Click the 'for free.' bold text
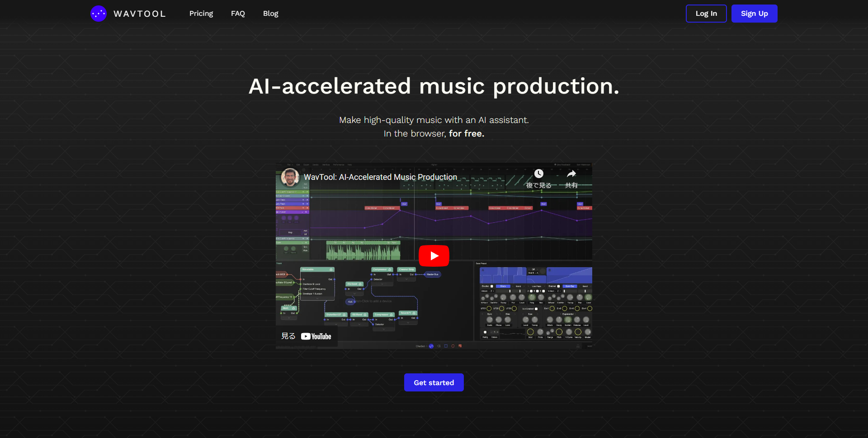This screenshot has height=438, width=868. tap(467, 134)
